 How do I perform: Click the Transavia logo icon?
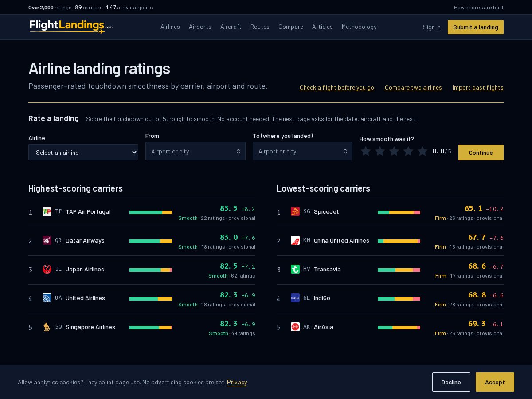click(x=295, y=269)
